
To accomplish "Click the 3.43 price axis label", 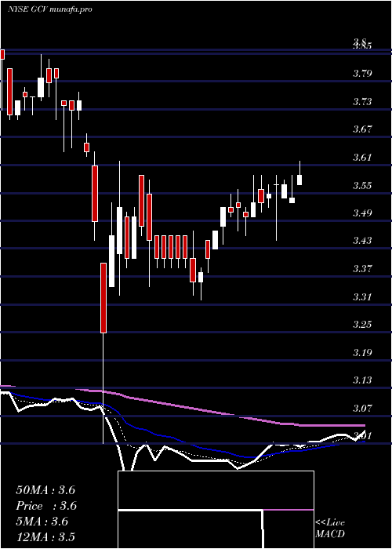I will coord(362,241).
